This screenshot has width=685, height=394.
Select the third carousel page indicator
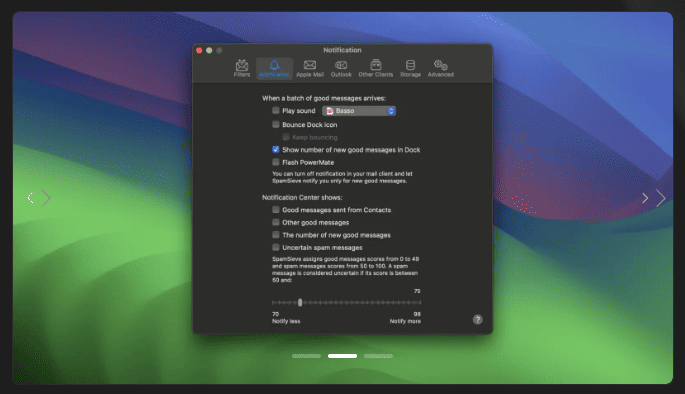(378, 356)
